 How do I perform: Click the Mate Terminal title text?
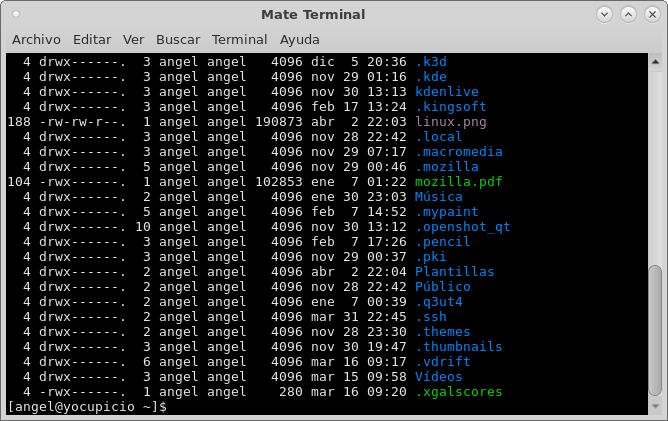[313, 14]
